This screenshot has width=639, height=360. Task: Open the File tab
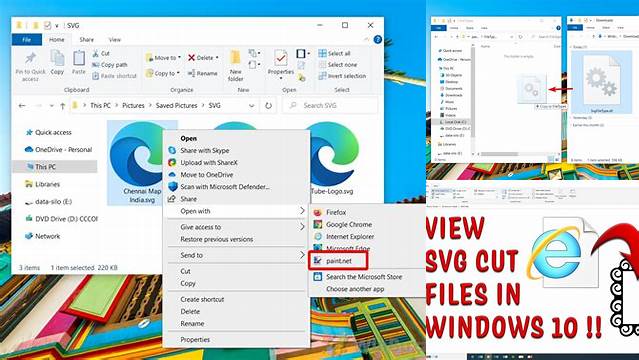click(26, 40)
